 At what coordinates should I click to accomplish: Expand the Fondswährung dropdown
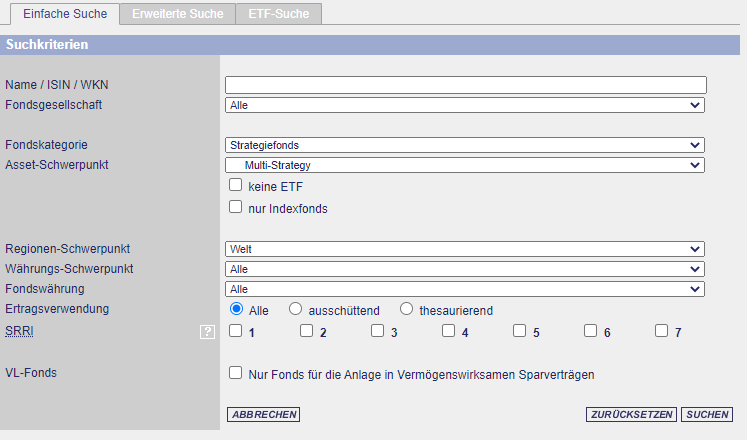point(465,289)
